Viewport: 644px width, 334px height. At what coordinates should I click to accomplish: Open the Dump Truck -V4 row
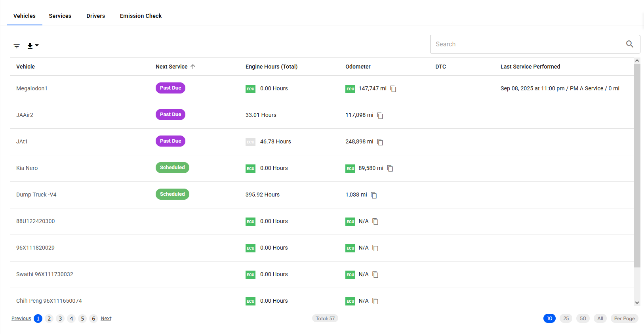tap(322, 195)
